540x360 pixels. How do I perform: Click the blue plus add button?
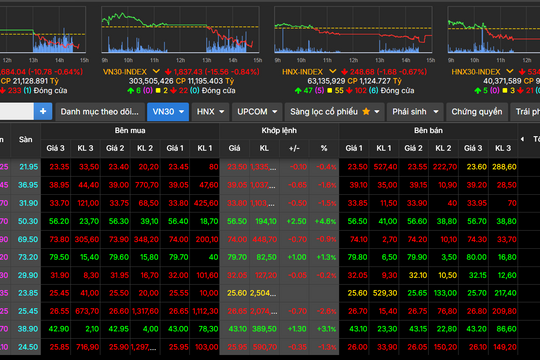[43, 111]
